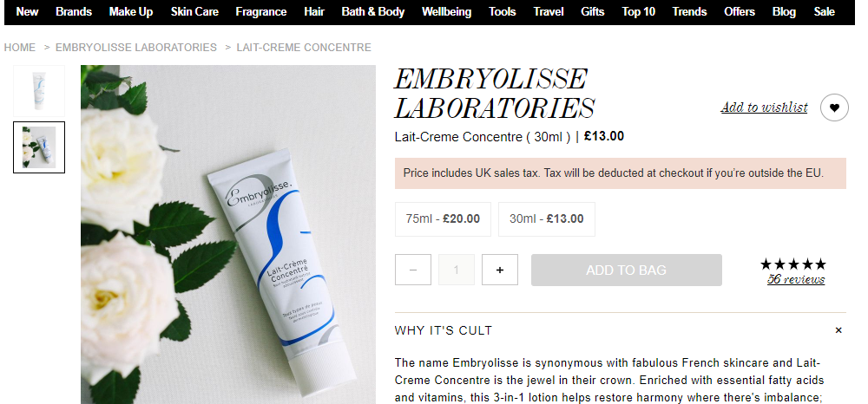The width and height of the screenshot is (868, 404).
Task: Click the five-star rating icons
Action: click(x=793, y=264)
